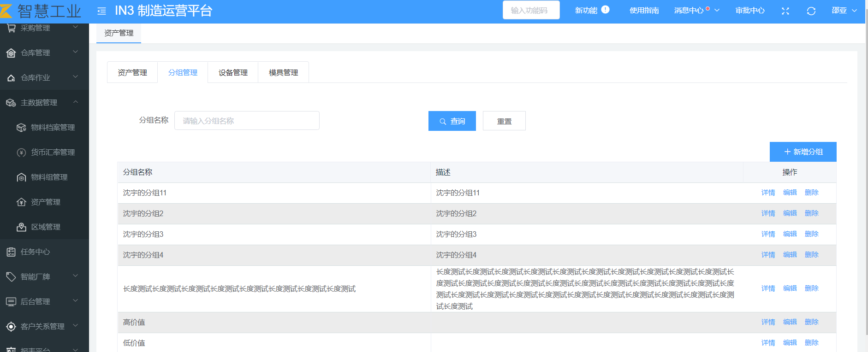Open 货币汇率管理 in sidebar
This screenshot has width=868, height=352.
(53, 153)
